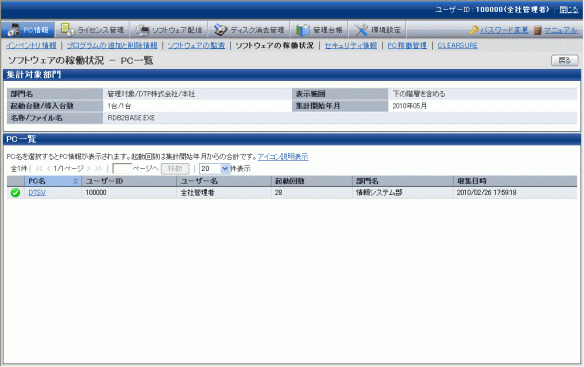Click the next page > control
The width and height of the screenshot is (584, 367).
88,169
